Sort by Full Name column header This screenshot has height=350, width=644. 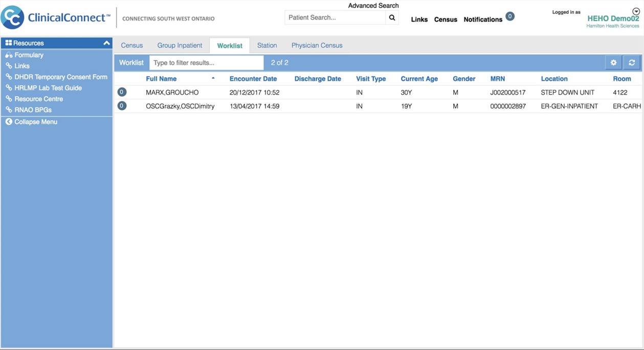[x=161, y=79]
